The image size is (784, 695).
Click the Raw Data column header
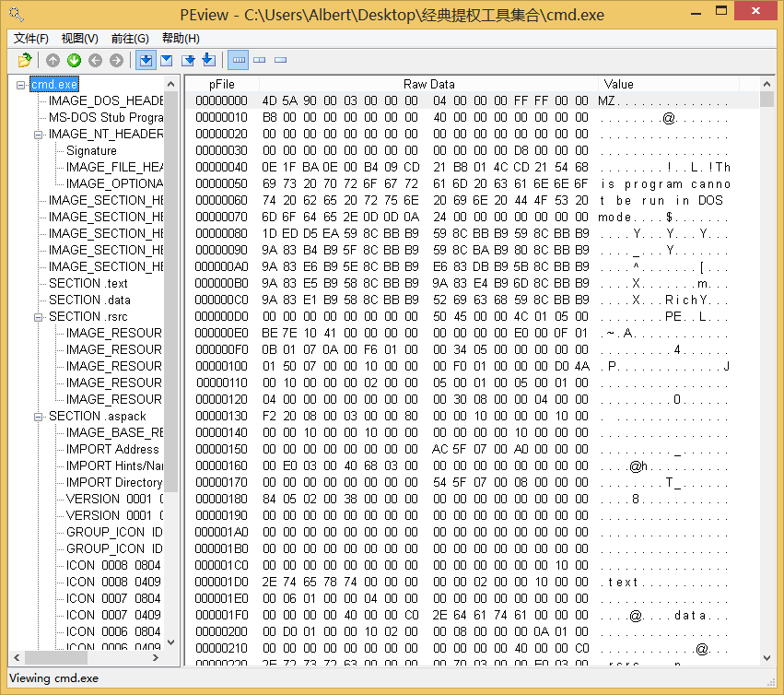[x=429, y=84]
